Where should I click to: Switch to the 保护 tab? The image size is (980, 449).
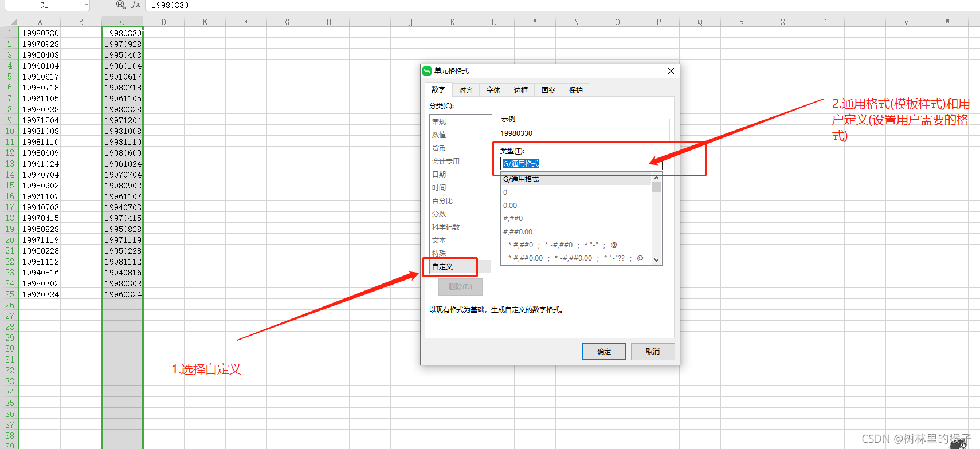[x=576, y=90]
